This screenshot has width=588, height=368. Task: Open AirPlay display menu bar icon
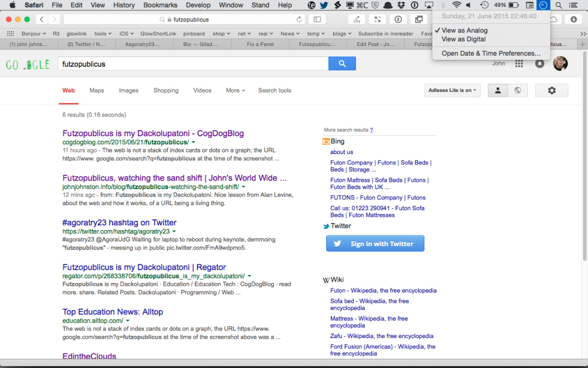click(428, 5)
